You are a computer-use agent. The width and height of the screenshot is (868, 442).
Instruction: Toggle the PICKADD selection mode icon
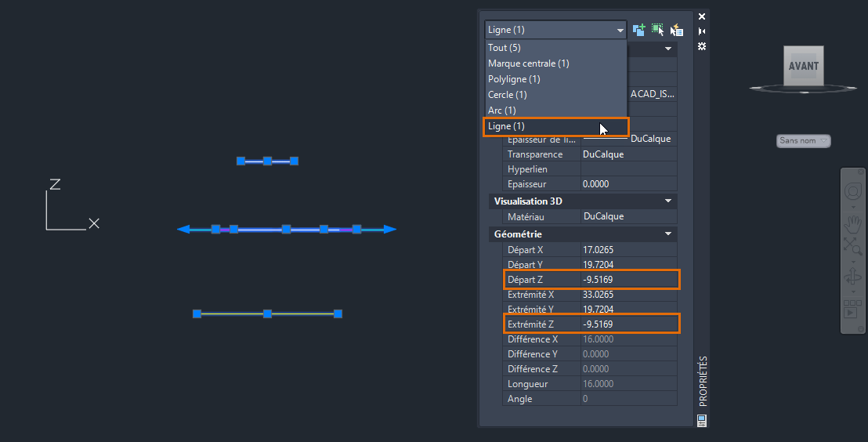coord(638,30)
